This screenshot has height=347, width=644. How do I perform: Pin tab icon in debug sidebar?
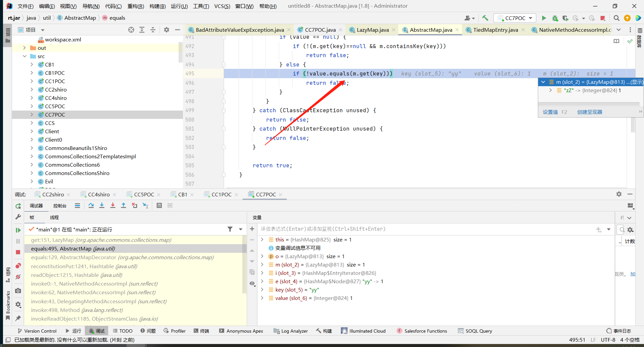[x=18, y=318]
